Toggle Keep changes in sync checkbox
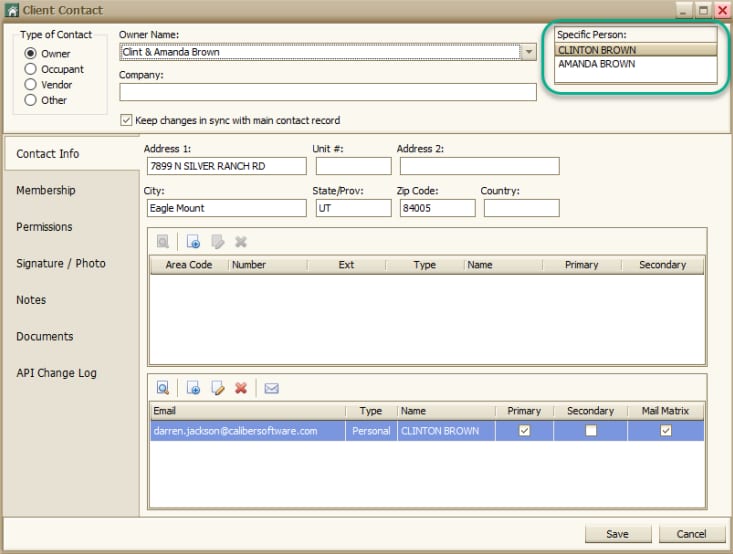The width and height of the screenshot is (733, 554). pyautogui.click(x=126, y=120)
